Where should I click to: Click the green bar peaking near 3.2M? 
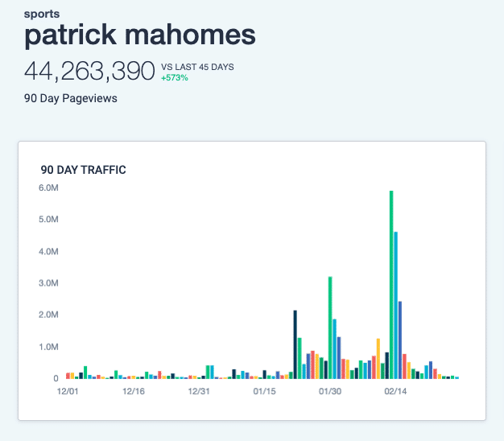pyautogui.click(x=330, y=328)
